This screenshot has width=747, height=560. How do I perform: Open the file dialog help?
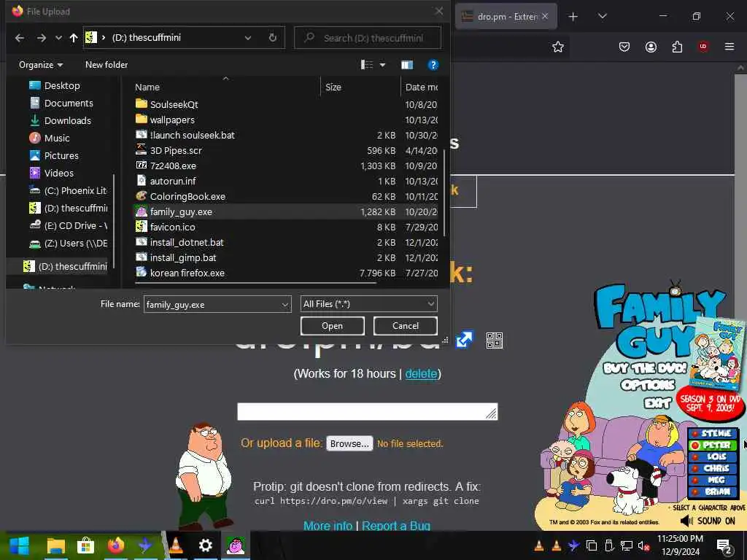pyautogui.click(x=433, y=65)
